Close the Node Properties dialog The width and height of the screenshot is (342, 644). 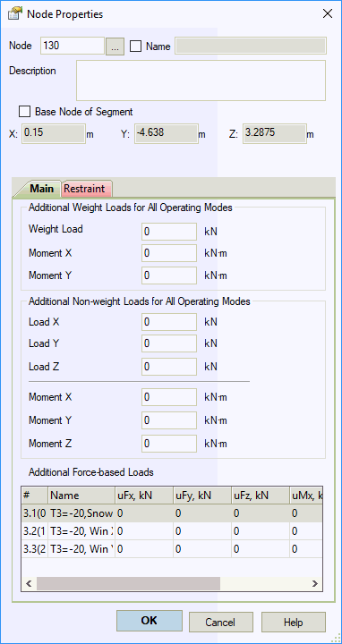[x=328, y=14]
